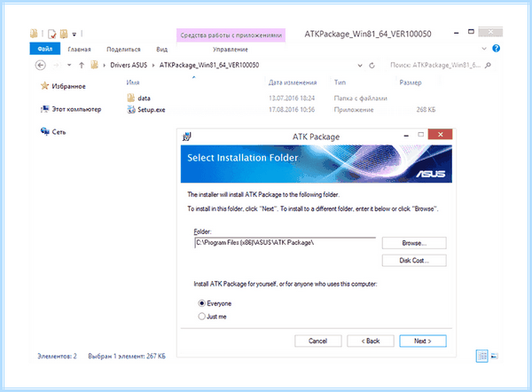Click ATKPackage_Win81_64_VER100050 breadcrumb segment
This screenshot has width=532, height=392.
point(209,65)
